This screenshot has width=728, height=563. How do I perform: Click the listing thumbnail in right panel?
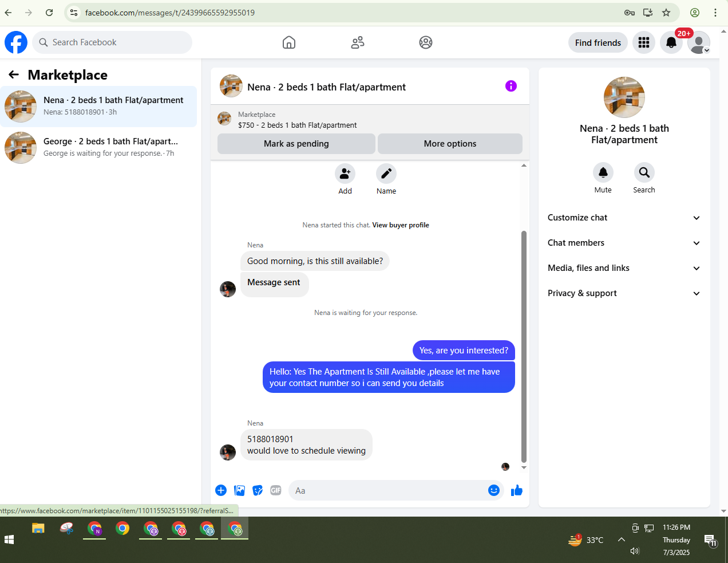click(624, 97)
